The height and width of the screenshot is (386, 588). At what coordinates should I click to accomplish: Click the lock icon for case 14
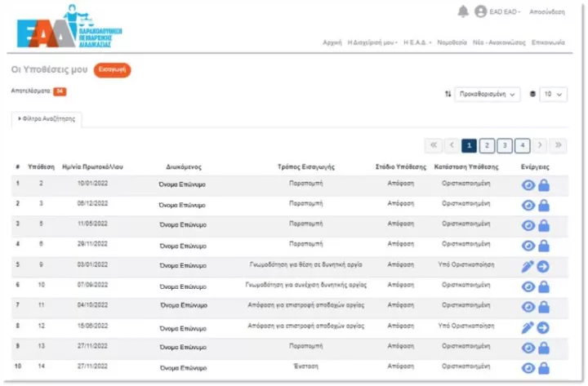tap(543, 368)
